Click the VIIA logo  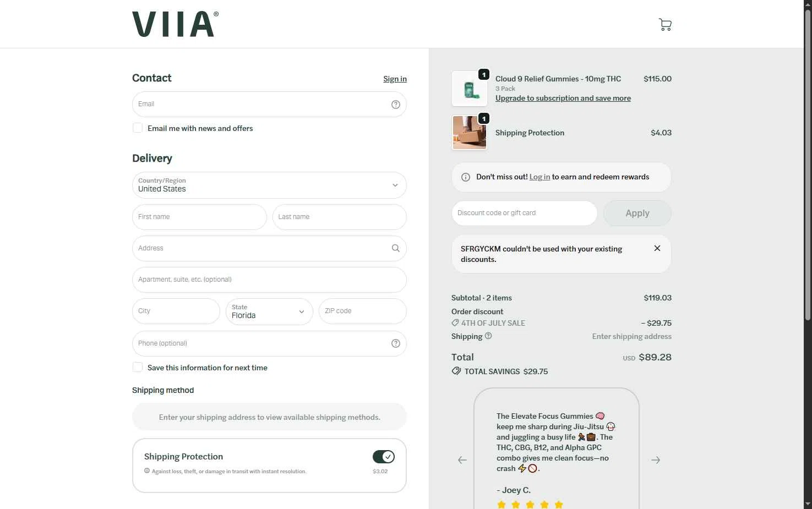[175, 24]
